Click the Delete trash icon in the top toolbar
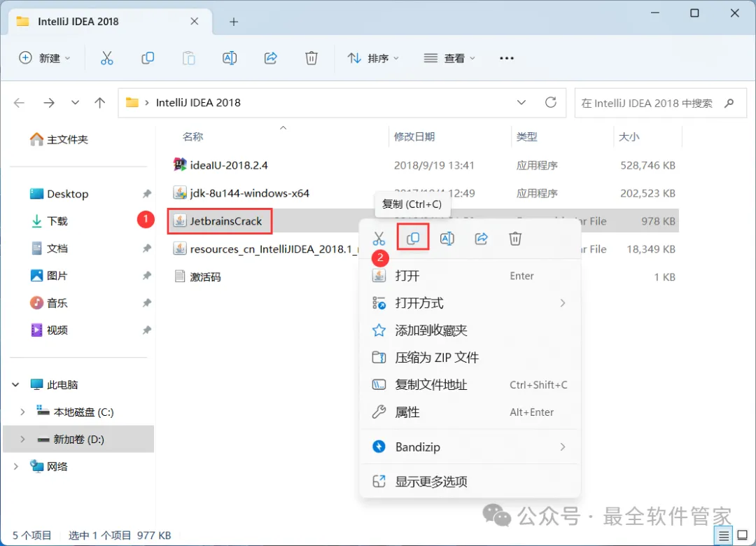 click(x=311, y=58)
